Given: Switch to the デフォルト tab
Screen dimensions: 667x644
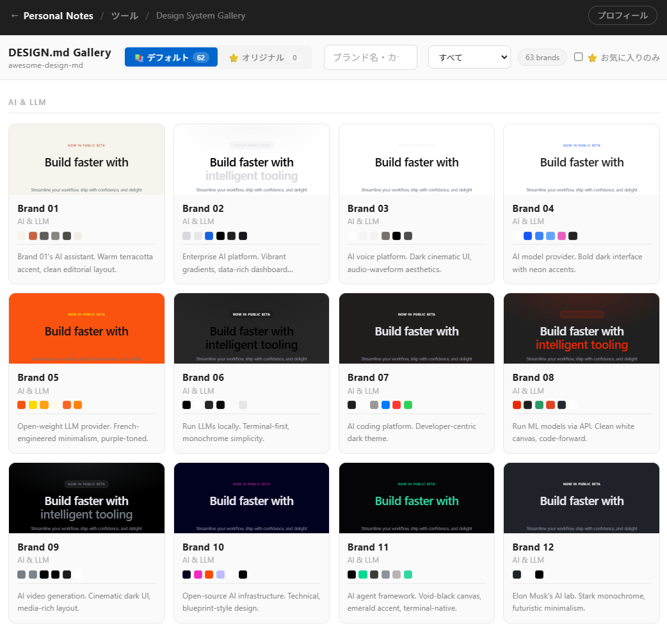Looking at the screenshot, I should [171, 57].
